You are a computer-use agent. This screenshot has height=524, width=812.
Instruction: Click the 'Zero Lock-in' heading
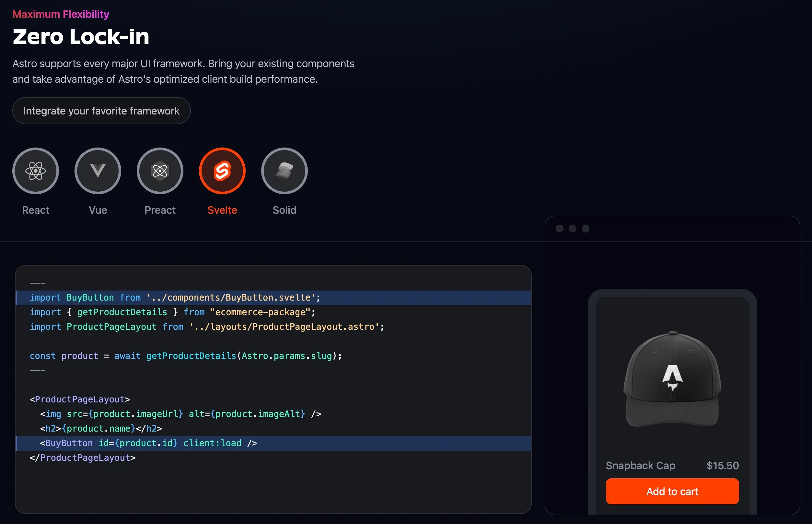pyautogui.click(x=81, y=36)
